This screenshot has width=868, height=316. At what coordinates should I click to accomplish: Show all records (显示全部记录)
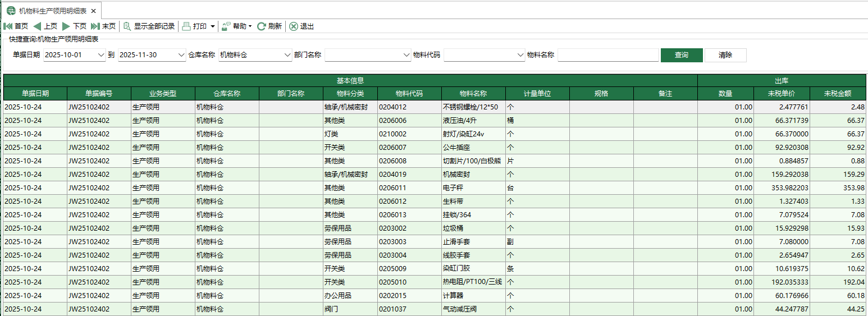point(149,26)
